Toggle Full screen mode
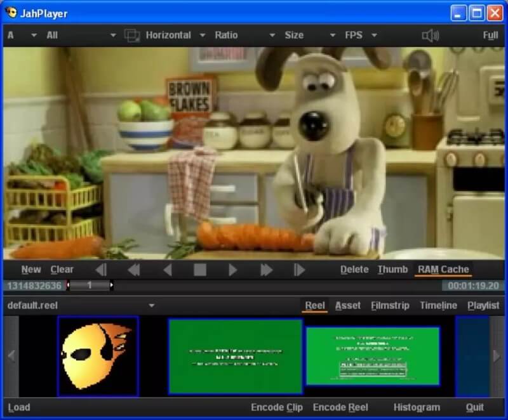The height and width of the screenshot is (420, 508). pyautogui.click(x=490, y=36)
